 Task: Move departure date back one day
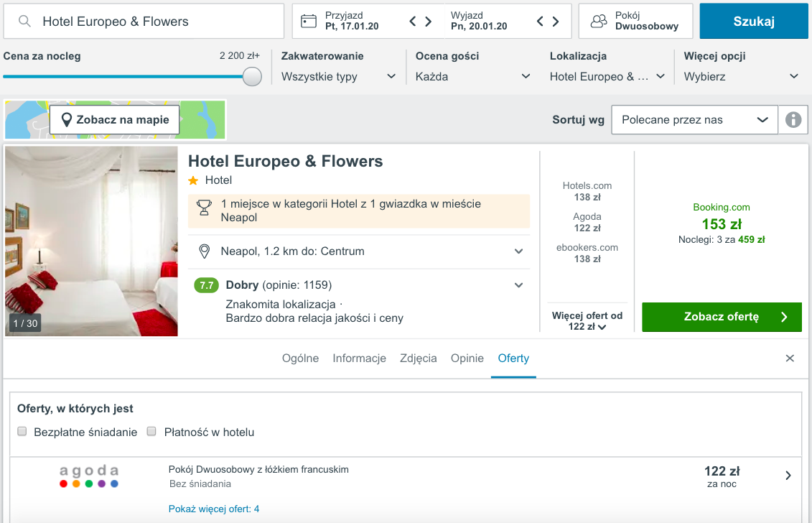pyautogui.click(x=540, y=22)
